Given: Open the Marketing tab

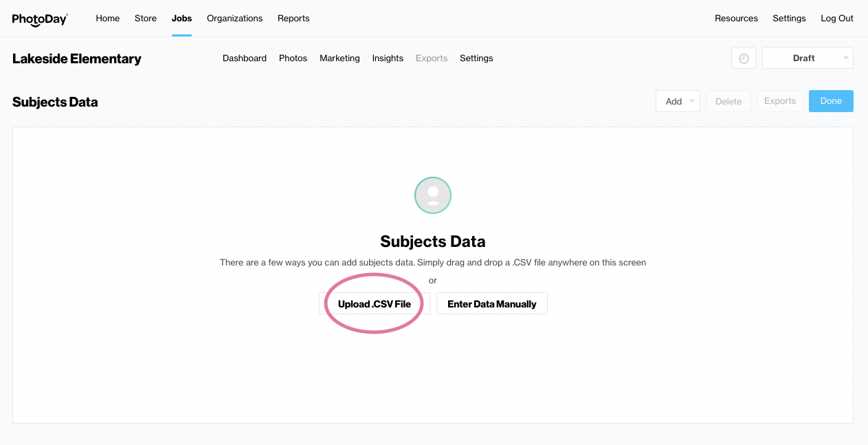Looking at the screenshot, I should pos(340,58).
